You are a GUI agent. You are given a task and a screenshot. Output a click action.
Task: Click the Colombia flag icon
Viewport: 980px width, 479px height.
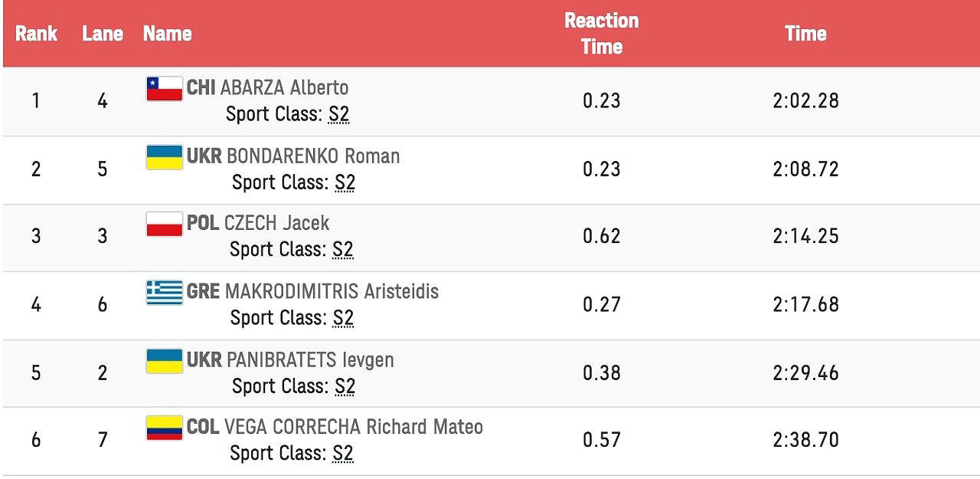point(164,428)
